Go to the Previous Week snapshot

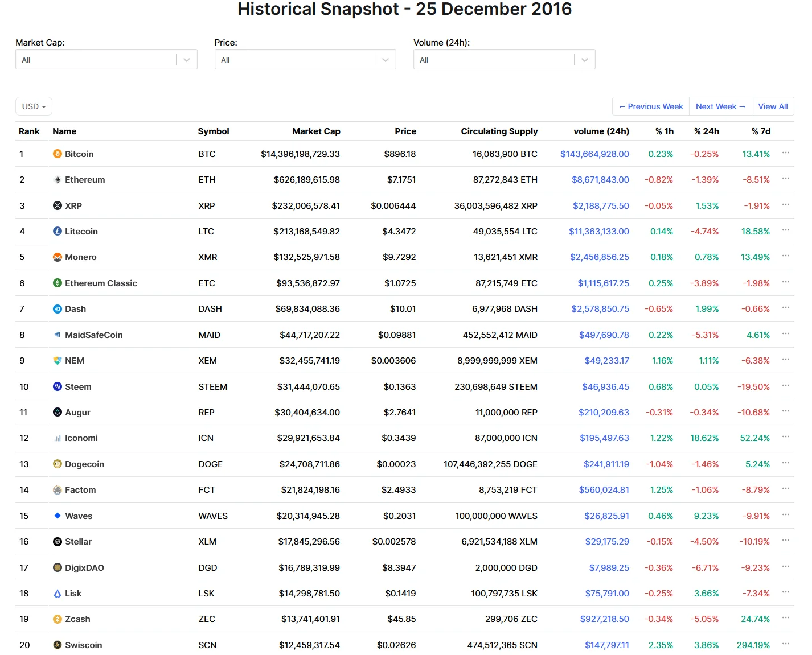651,106
